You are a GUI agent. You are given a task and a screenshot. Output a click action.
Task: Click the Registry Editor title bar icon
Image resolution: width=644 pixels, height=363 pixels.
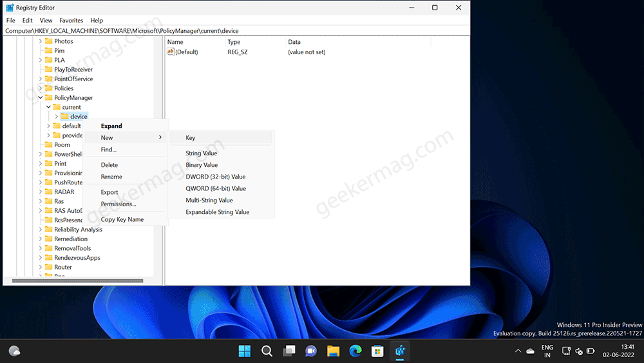(10, 8)
